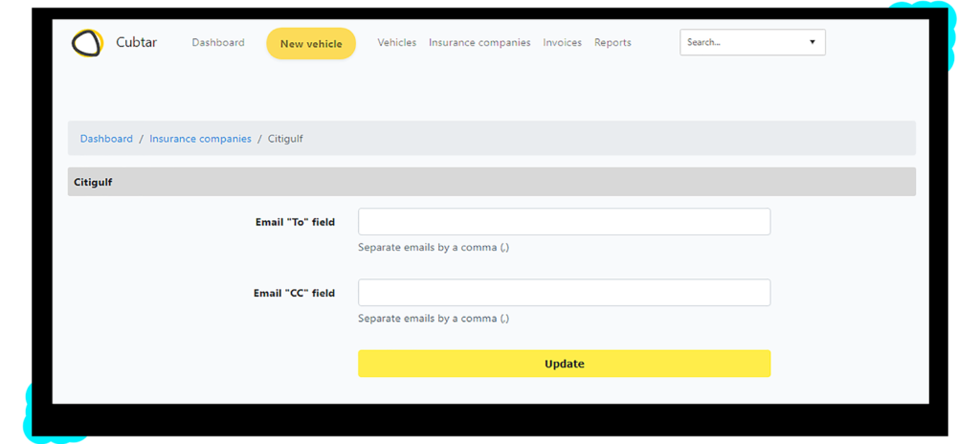The image size is (980, 444).
Task: Click the Email "CC" field label
Action: coord(295,293)
